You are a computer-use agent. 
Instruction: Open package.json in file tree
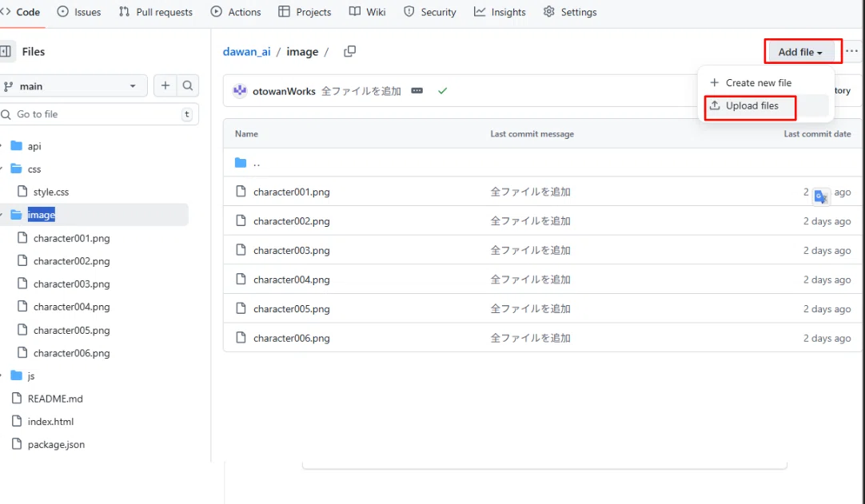pos(56,444)
